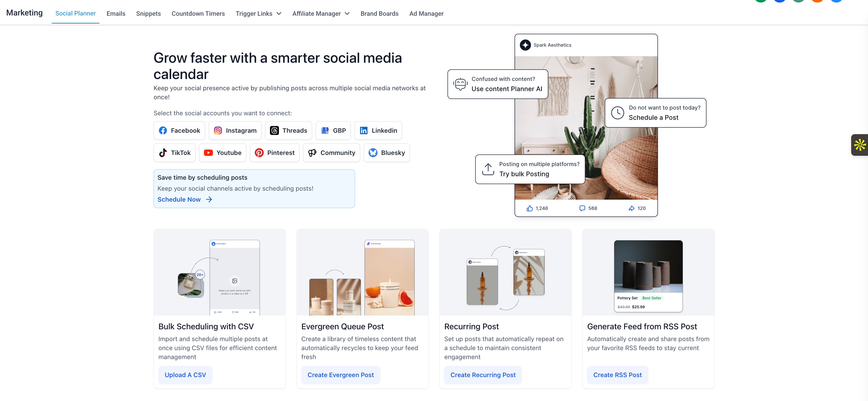Click the upload icon in bulk Posting card
The width and height of the screenshot is (868, 401).
tap(488, 169)
